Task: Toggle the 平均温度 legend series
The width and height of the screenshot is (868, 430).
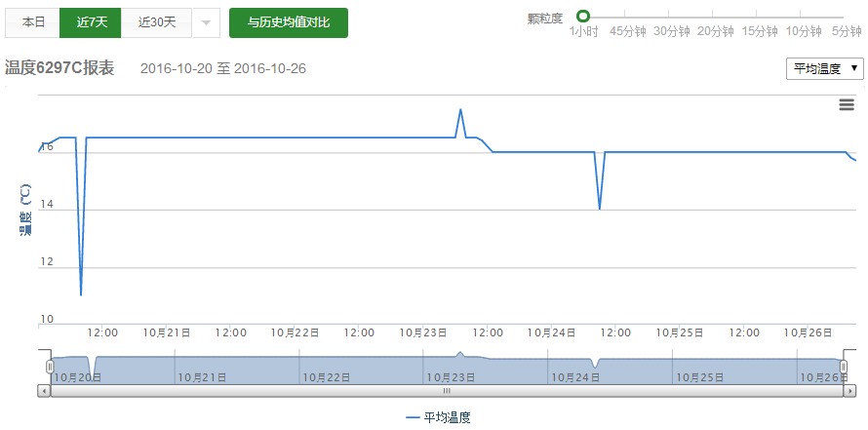Action: click(x=438, y=417)
